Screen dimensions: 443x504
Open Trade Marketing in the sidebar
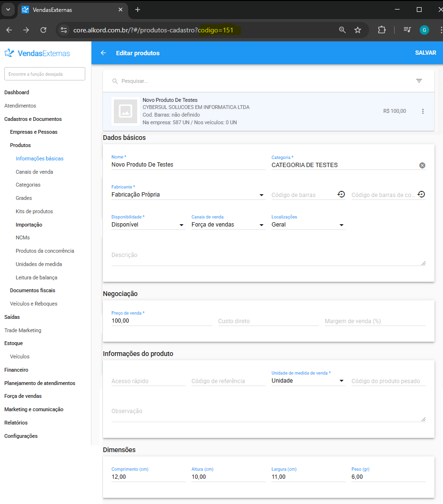[x=22, y=330]
